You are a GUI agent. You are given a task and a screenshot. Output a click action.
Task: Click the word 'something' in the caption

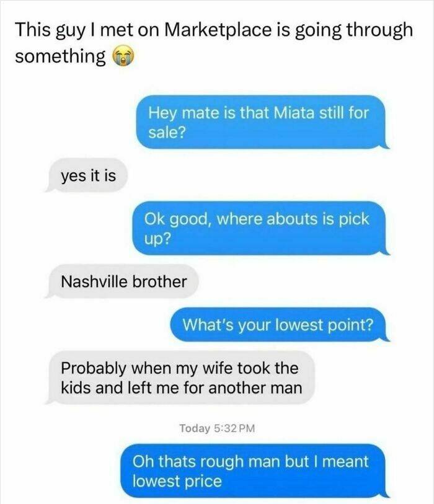(x=60, y=57)
